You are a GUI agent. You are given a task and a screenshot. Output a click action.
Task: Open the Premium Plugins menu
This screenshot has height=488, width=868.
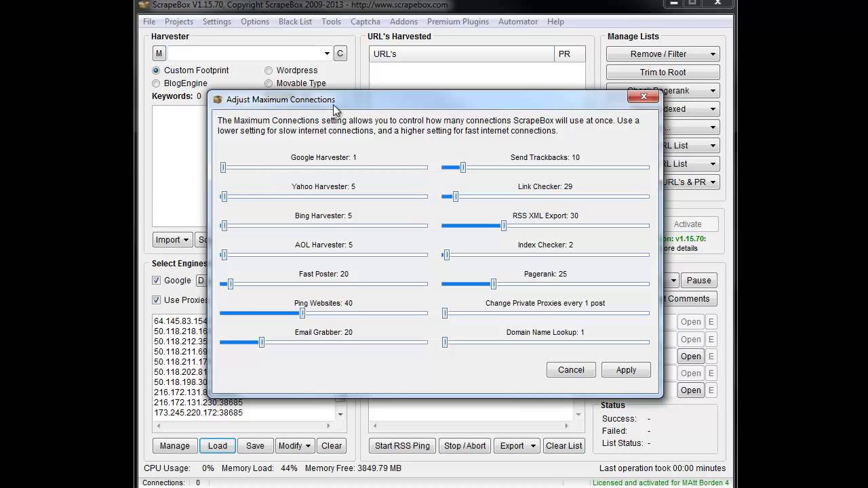pos(458,22)
